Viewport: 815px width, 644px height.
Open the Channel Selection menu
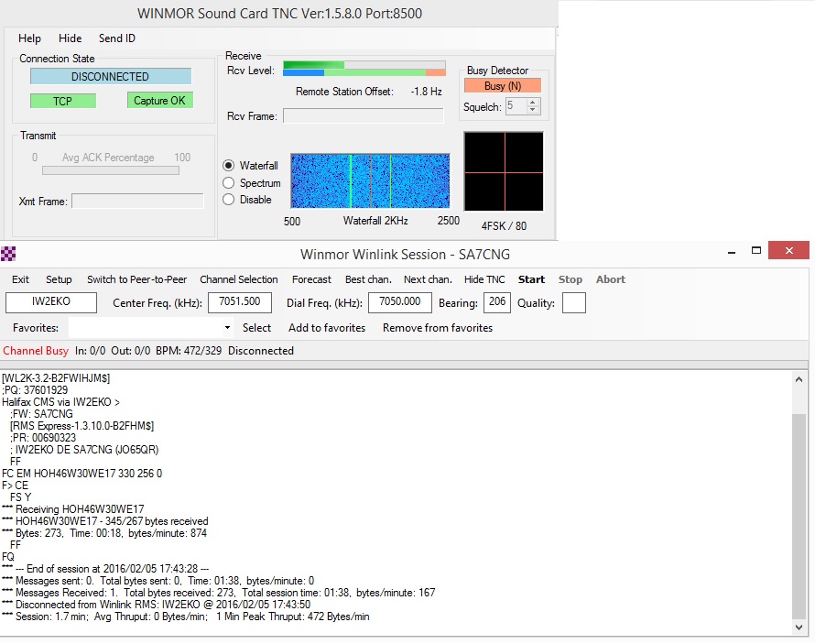(239, 279)
